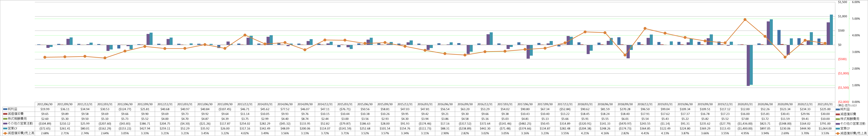The width and height of the screenshot is (868, 136).
Task: Select the other operating activities cell $823.71
Action: point(765,124)
